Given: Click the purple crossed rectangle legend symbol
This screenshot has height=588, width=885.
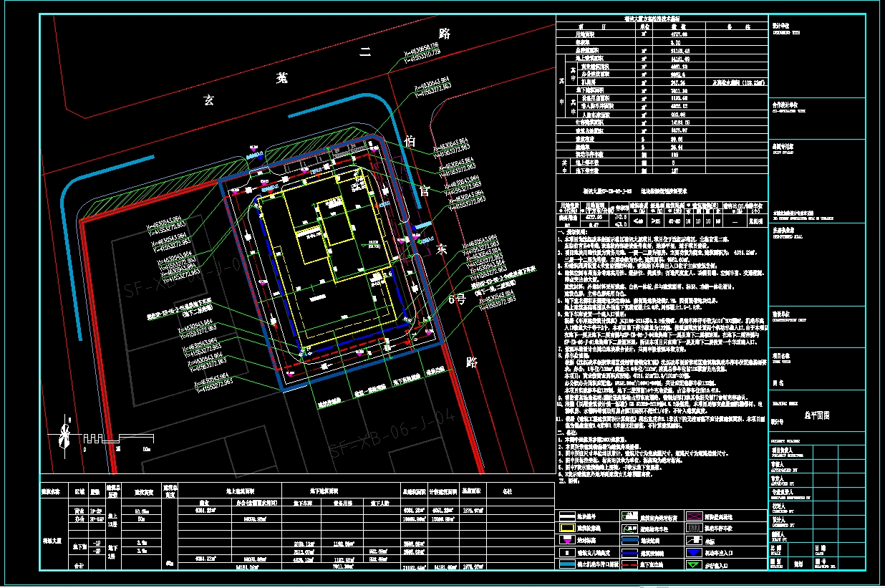Looking at the screenshot, I should click(695, 516).
